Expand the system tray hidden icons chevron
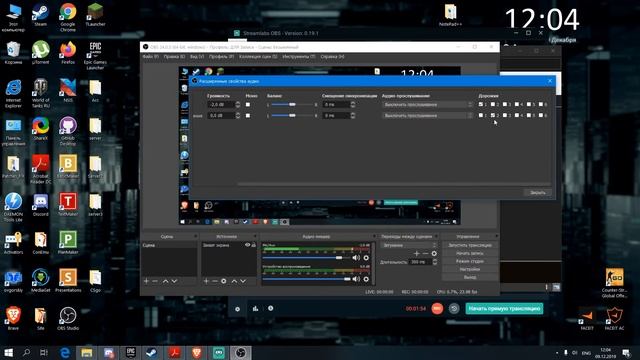This screenshot has width=640, height=360. point(557,353)
